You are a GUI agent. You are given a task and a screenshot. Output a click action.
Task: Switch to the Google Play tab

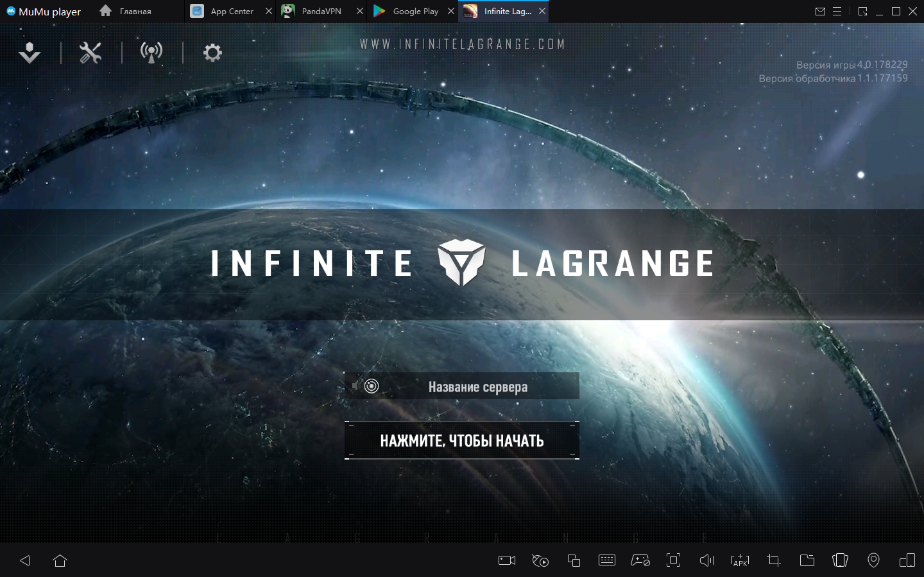415,12
